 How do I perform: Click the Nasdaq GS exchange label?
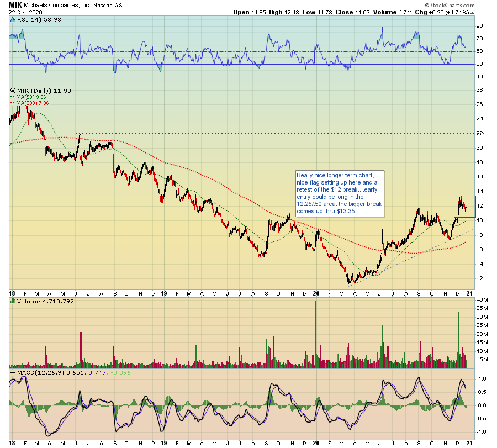108,6
